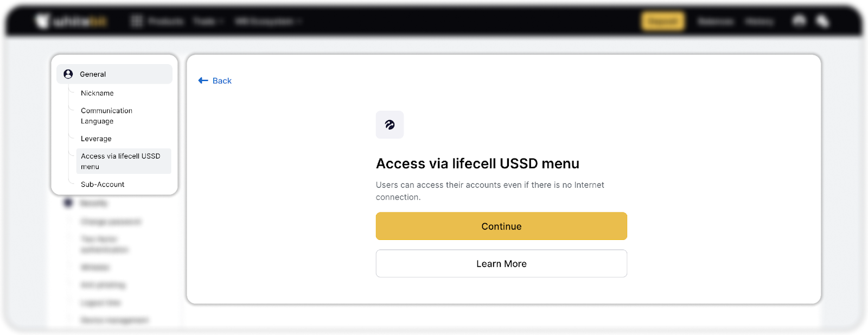Image resolution: width=868 pixels, height=335 pixels.
Task: Select Communication Language in sidebar
Action: tap(106, 116)
